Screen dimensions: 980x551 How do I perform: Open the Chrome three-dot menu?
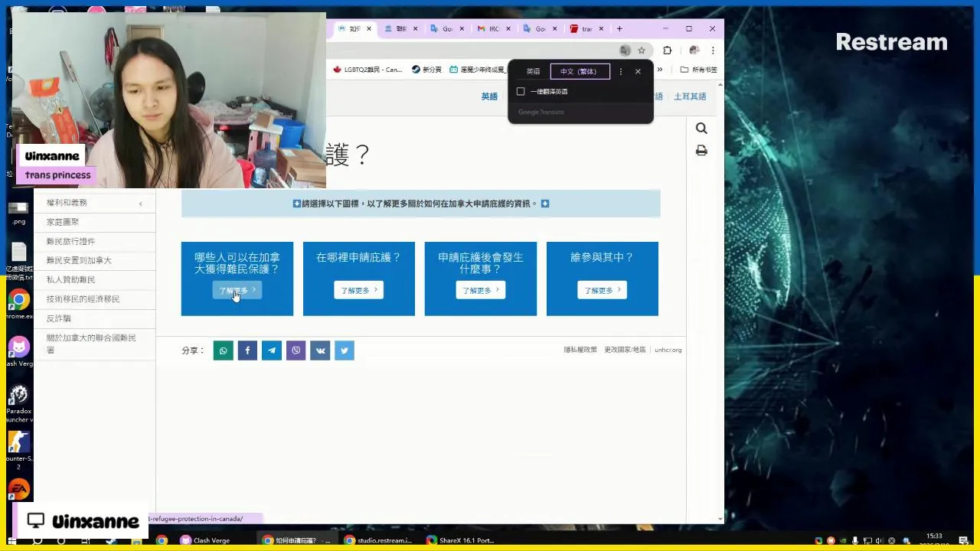click(713, 51)
